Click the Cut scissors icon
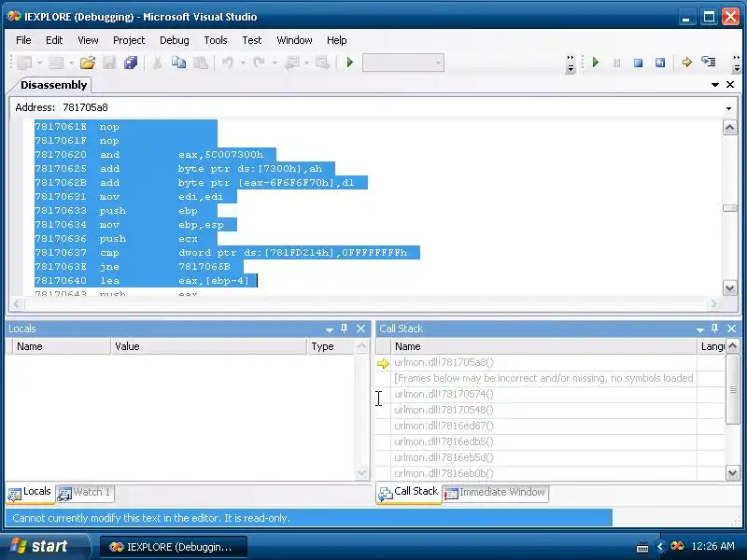The height and width of the screenshot is (560, 747). (x=157, y=63)
